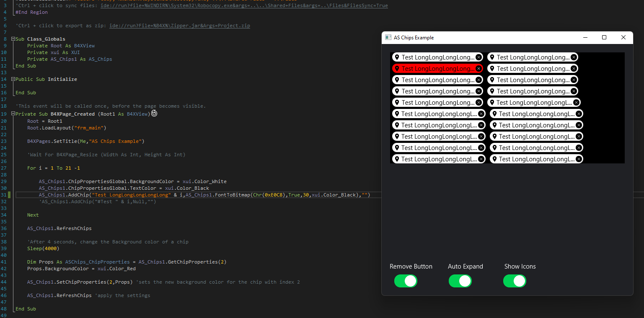
Task: Click the 'Remove Button' label text
Action: coord(411,266)
